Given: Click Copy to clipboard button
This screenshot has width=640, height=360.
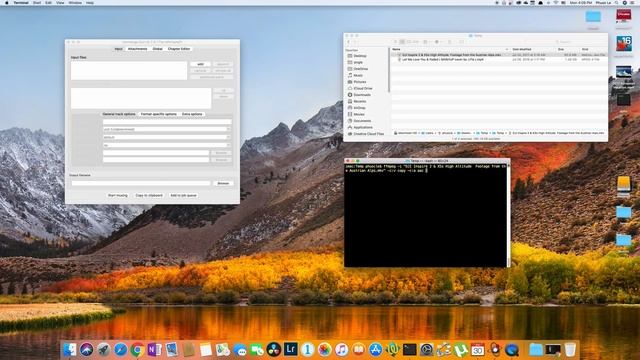Looking at the screenshot, I should point(149,196).
